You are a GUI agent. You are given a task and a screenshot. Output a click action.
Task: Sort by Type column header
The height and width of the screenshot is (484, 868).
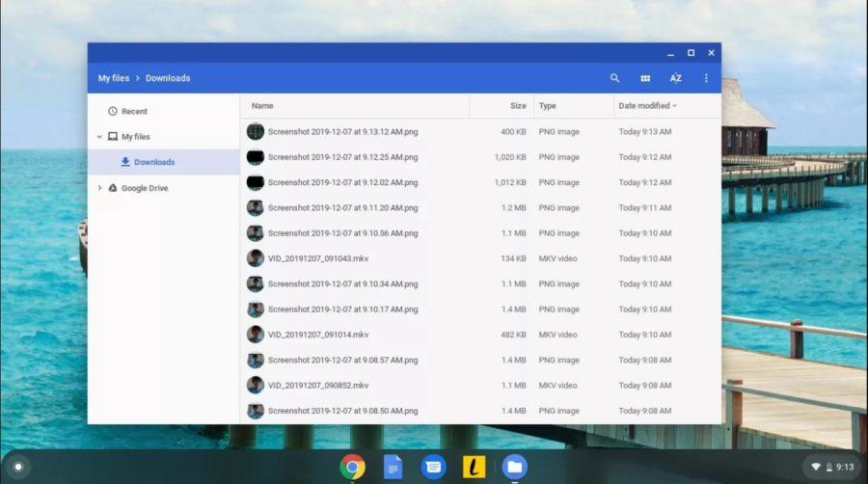[548, 106]
